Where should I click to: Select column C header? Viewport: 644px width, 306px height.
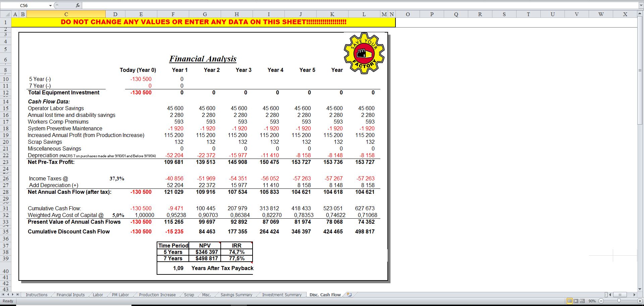pyautogui.click(x=66, y=14)
